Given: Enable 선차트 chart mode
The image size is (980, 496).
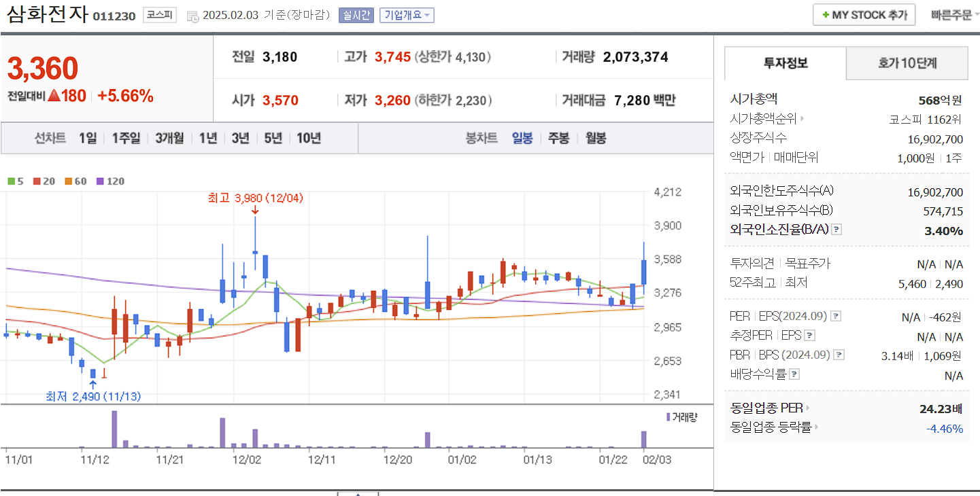Looking at the screenshot, I should click(52, 138).
